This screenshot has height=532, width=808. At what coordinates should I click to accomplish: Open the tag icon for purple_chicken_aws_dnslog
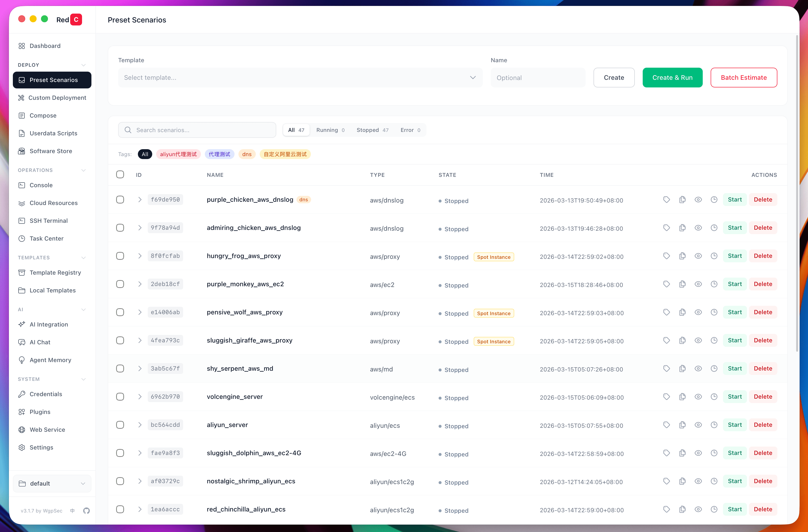pos(666,200)
